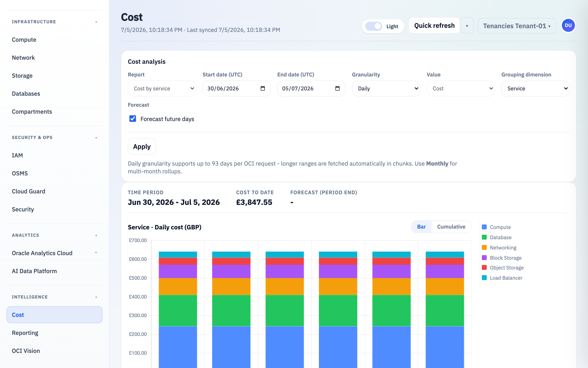Switch chart to Cumulative view

click(451, 227)
